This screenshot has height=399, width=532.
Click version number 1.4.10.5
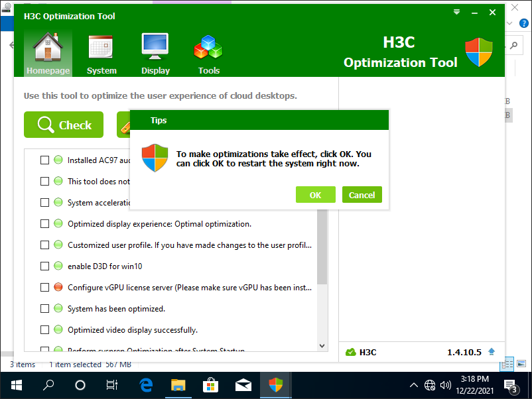point(464,352)
